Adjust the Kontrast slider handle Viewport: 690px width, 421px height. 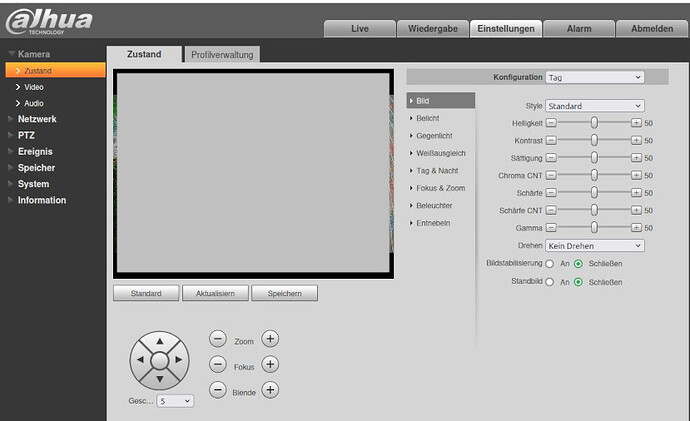[594, 141]
